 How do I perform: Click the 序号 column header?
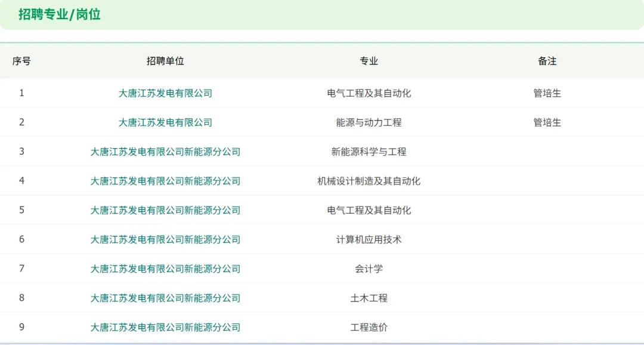pos(21,61)
